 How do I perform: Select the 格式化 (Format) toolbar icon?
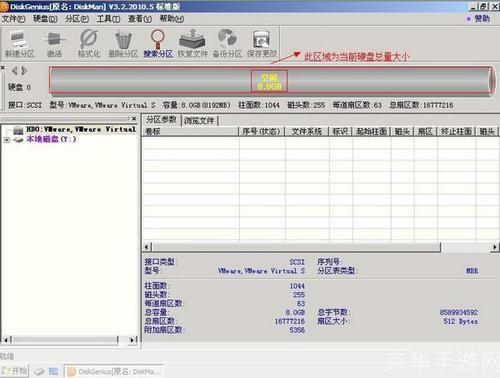coord(89,44)
